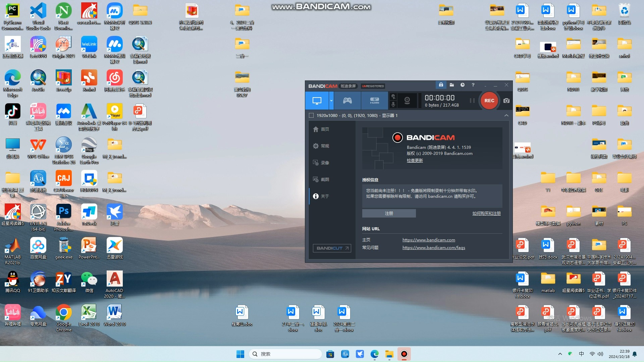Open the bandicam.com/faqs link
644x362 pixels.
pyautogui.click(x=434, y=248)
